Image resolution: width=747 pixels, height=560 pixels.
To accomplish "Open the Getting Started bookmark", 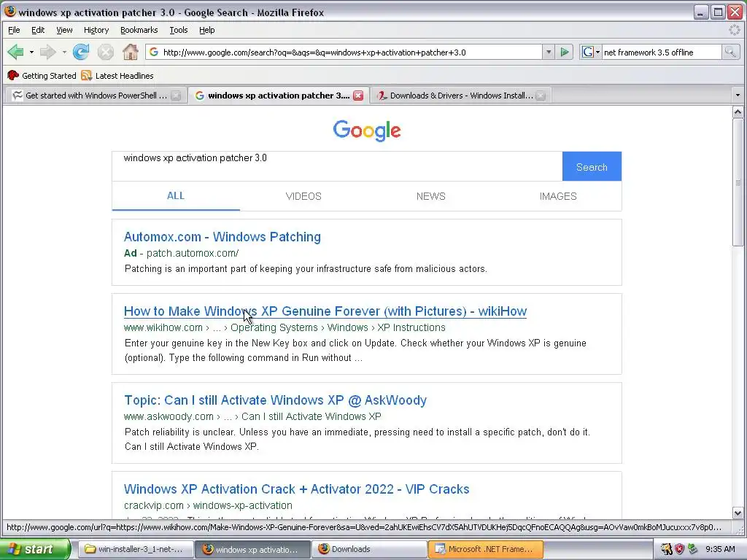I will (42, 76).
